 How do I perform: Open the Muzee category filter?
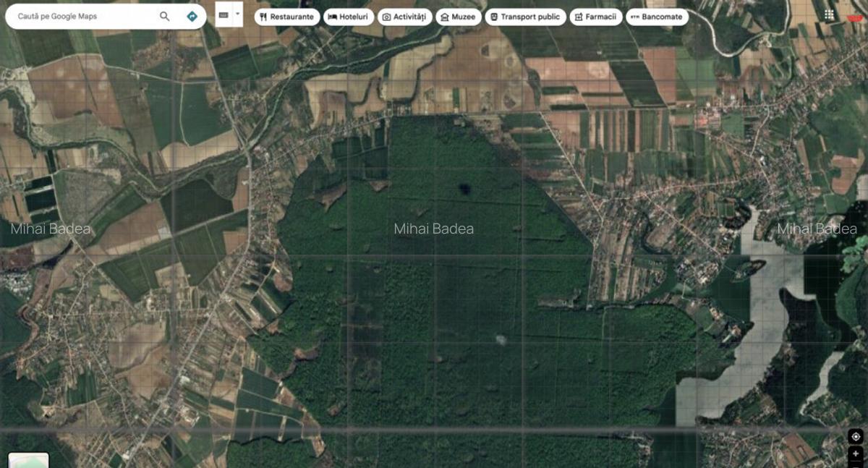coord(459,16)
